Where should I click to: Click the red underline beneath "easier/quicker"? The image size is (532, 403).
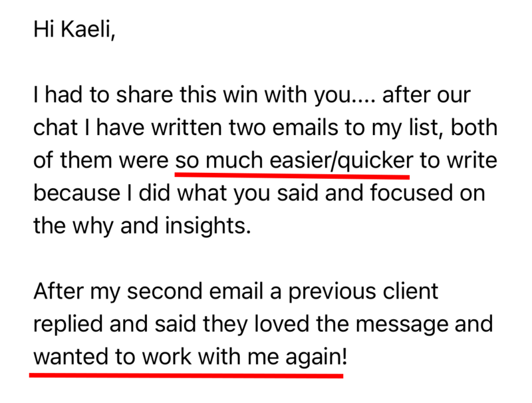point(292,176)
